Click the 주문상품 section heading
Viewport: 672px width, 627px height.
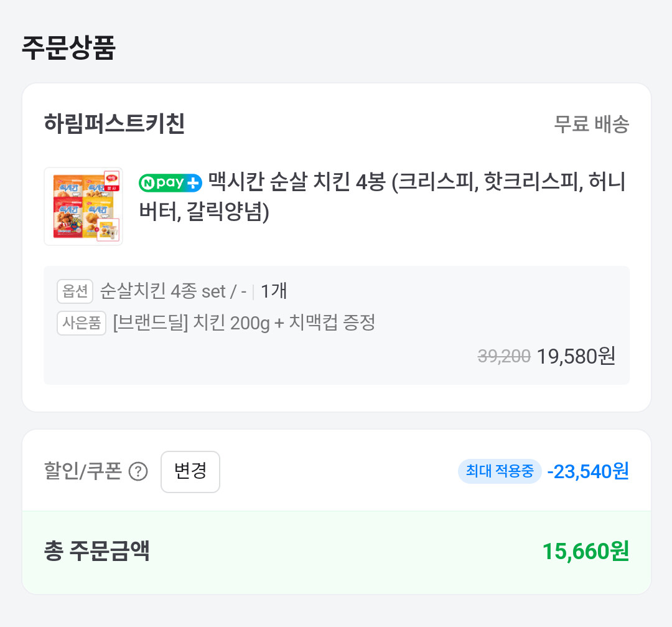coord(68,48)
